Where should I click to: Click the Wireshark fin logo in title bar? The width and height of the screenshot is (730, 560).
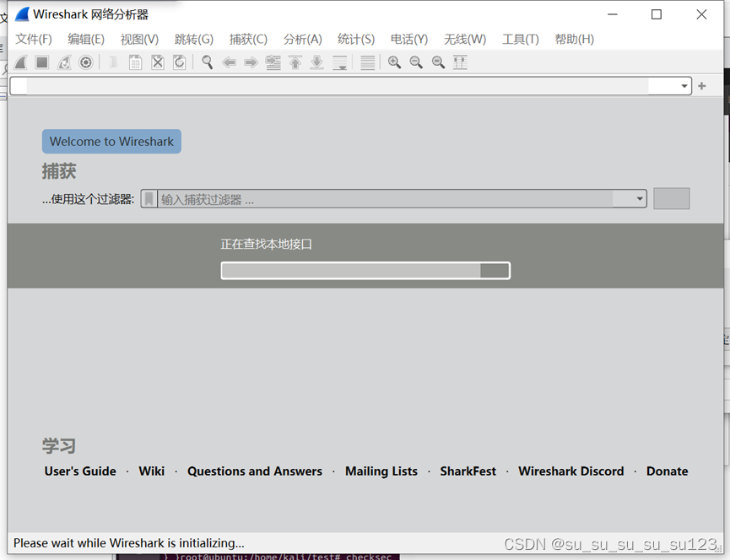22,14
